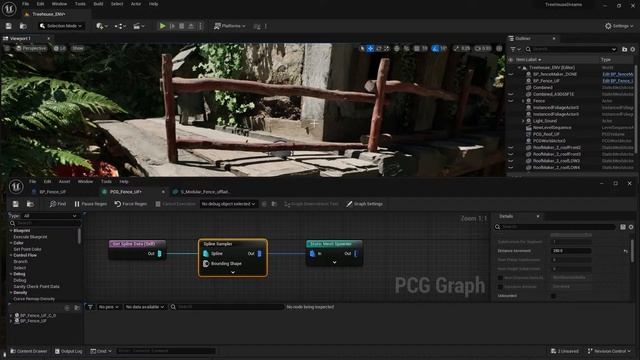Expand the Light_Sound folder in Outliner

523,121
